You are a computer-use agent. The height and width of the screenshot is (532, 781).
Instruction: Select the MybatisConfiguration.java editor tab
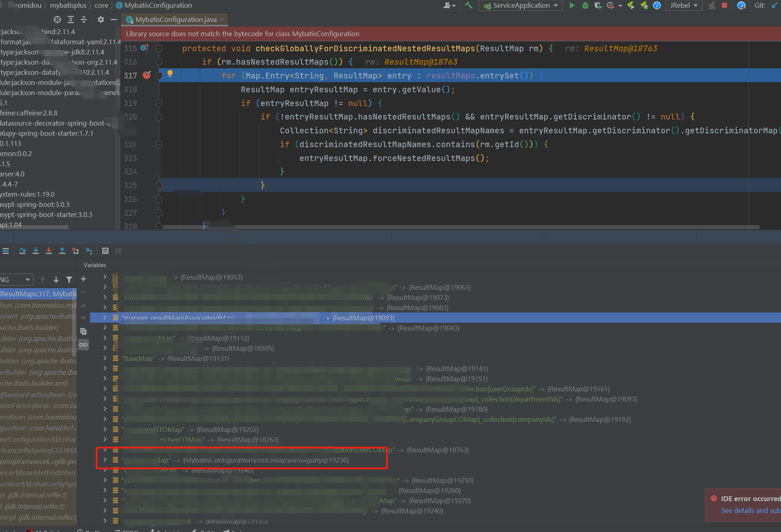175,20
